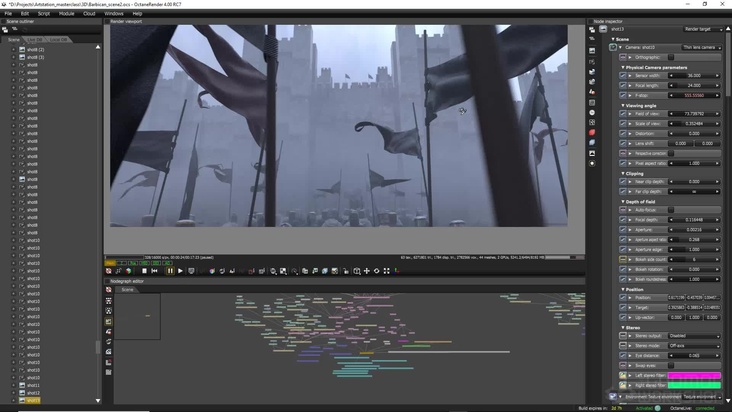
Task: Open the Edit menu
Action: click(25, 14)
